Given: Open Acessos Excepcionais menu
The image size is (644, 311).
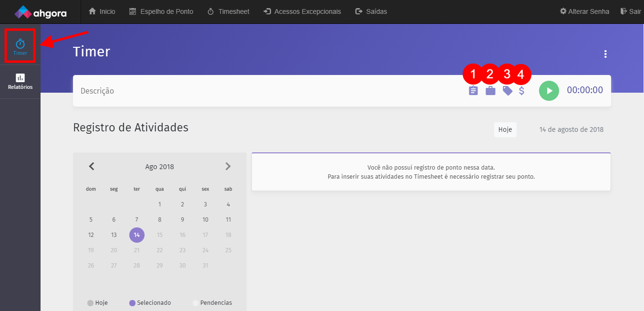Looking at the screenshot, I should point(302,11).
